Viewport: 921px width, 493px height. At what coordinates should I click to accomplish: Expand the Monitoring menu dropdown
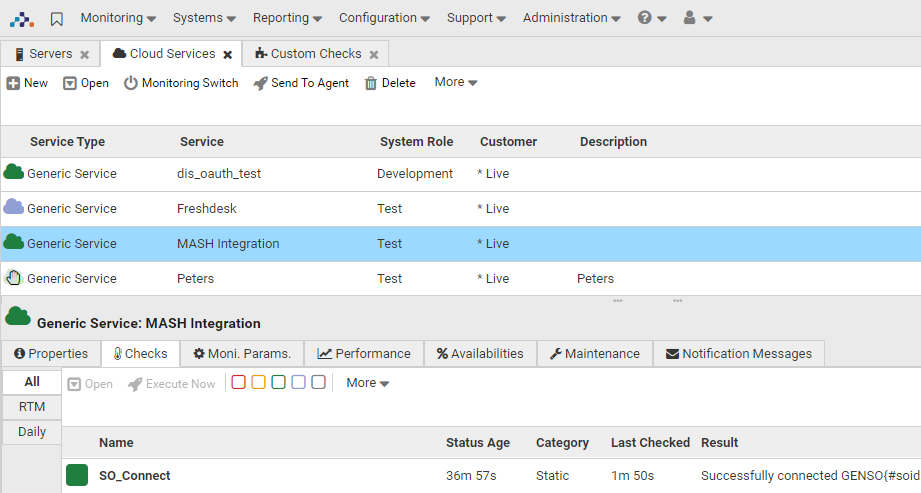118,18
